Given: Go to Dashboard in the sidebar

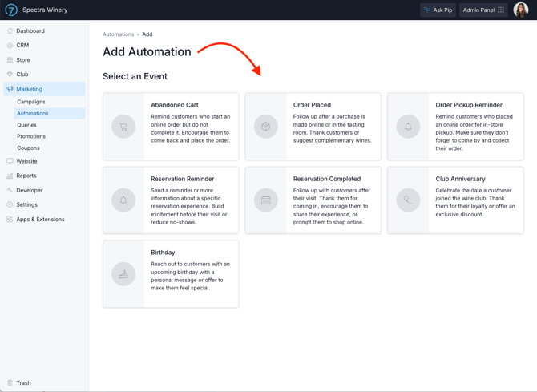Looking at the screenshot, I should click(30, 30).
